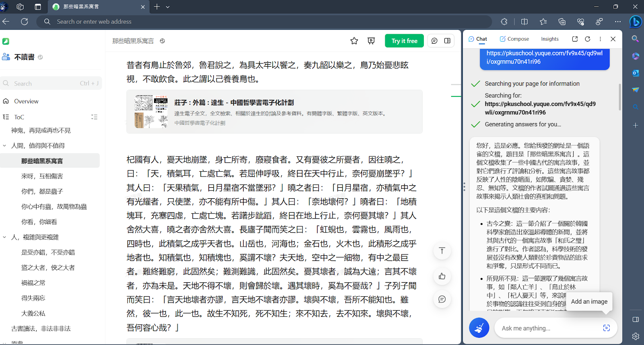Click the thumbs-up like button
This screenshot has width=644, height=345.
442,276
